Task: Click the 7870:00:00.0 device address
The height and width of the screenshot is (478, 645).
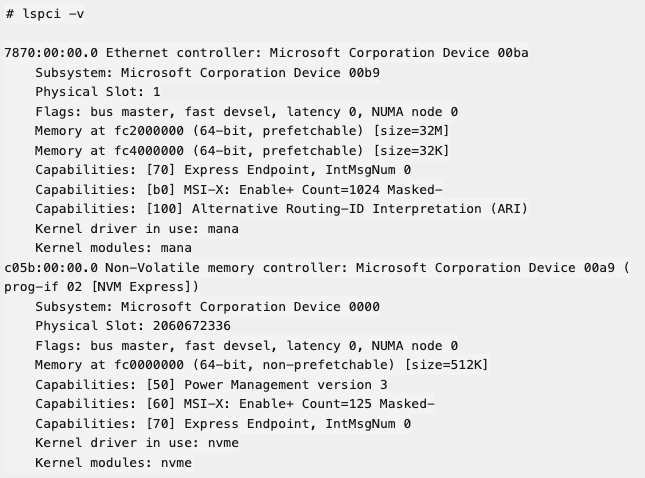Action: pos(51,53)
